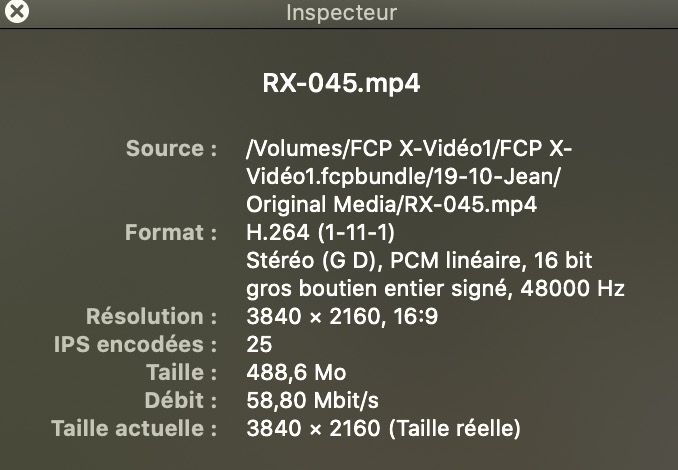
Task: Select the 3840 × 2160, 16:9 value
Action: (342, 316)
